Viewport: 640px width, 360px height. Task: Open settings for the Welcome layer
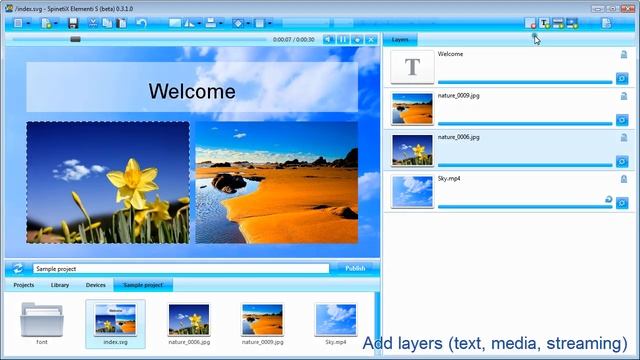tap(622, 78)
